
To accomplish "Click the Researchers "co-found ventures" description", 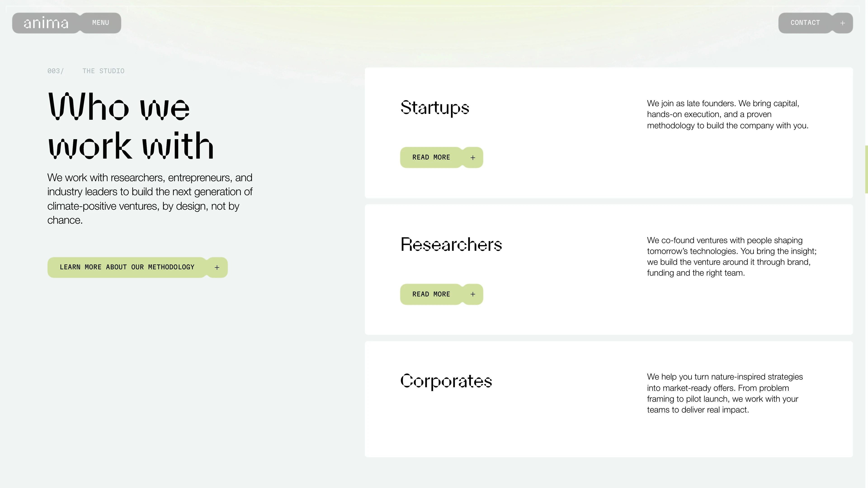I will pyautogui.click(x=731, y=257).
